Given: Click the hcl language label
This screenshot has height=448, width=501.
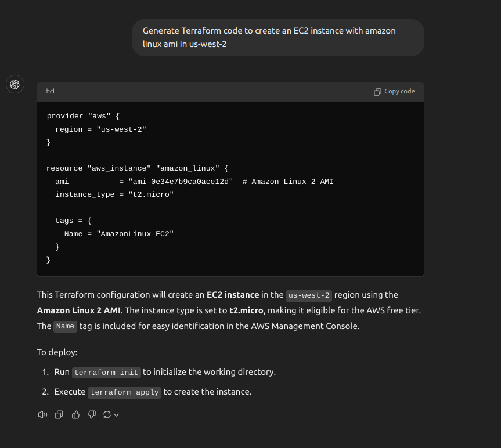Looking at the screenshot, I should click(50, 91).
